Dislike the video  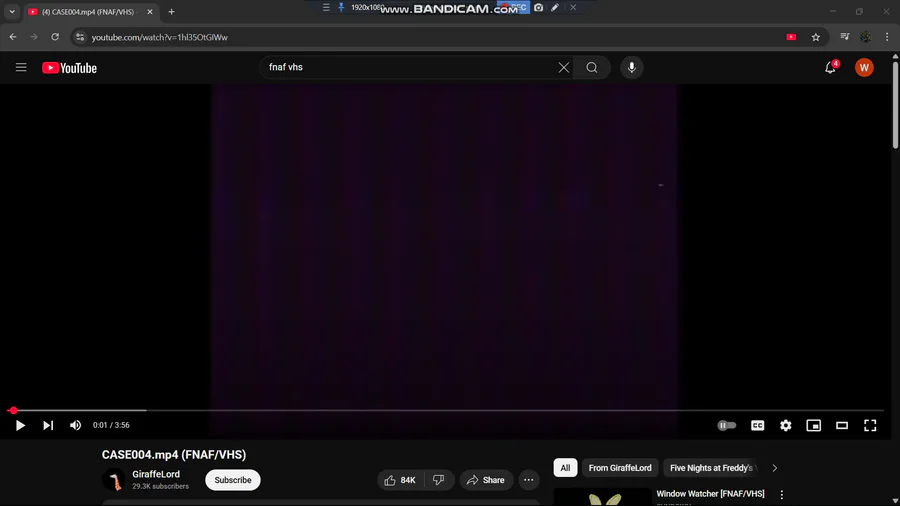pyautogui.click(x=439, y=480)
